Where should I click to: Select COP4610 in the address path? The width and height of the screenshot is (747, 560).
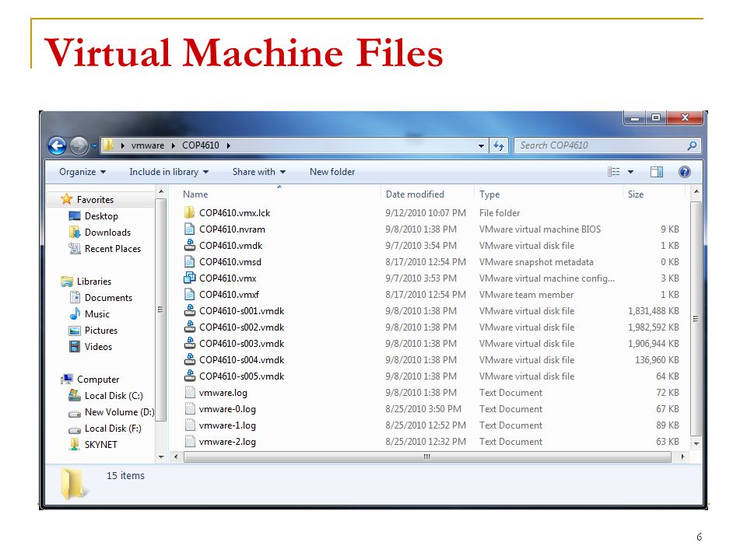[201, 145]
